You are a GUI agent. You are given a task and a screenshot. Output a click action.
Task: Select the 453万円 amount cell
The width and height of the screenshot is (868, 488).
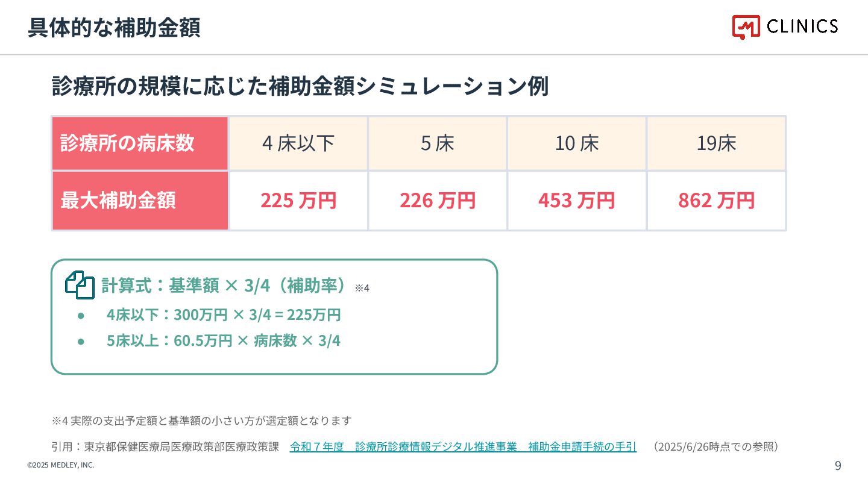[x=577, y=201]
